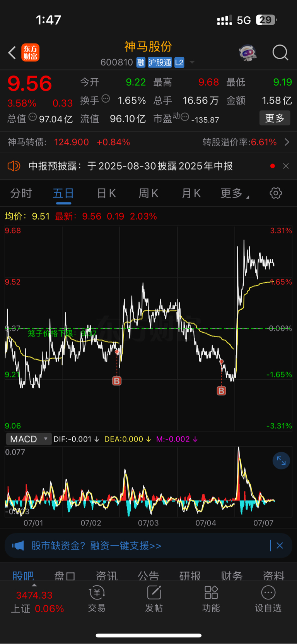Screen dimensions: 297x644
Task: Tap the 均价: 9.51 label
Action: point(27,216)
